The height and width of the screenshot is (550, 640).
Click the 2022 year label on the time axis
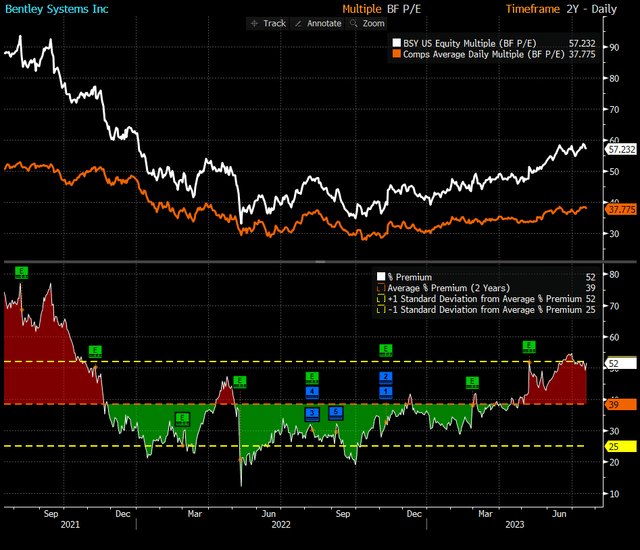[281, 524]
